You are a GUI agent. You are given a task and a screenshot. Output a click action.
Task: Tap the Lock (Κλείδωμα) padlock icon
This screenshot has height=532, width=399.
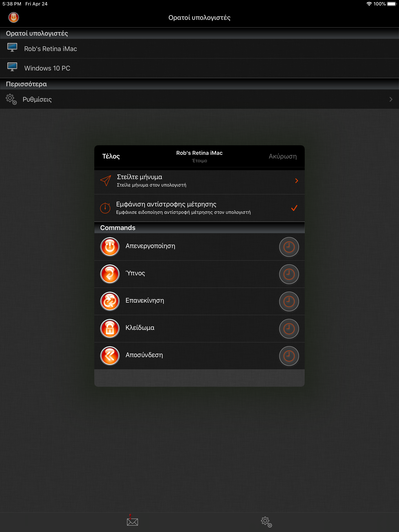[110, 329]
